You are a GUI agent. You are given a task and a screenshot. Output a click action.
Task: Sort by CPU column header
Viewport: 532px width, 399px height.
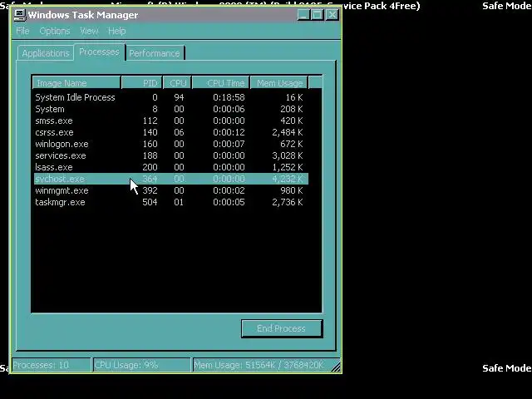pyautogui.click(x=177, y=83)
